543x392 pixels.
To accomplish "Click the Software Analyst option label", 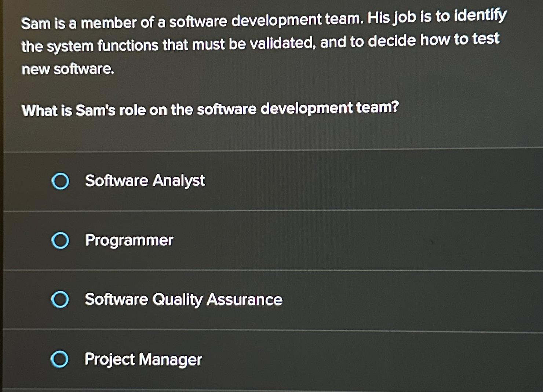I will point(145,181).
